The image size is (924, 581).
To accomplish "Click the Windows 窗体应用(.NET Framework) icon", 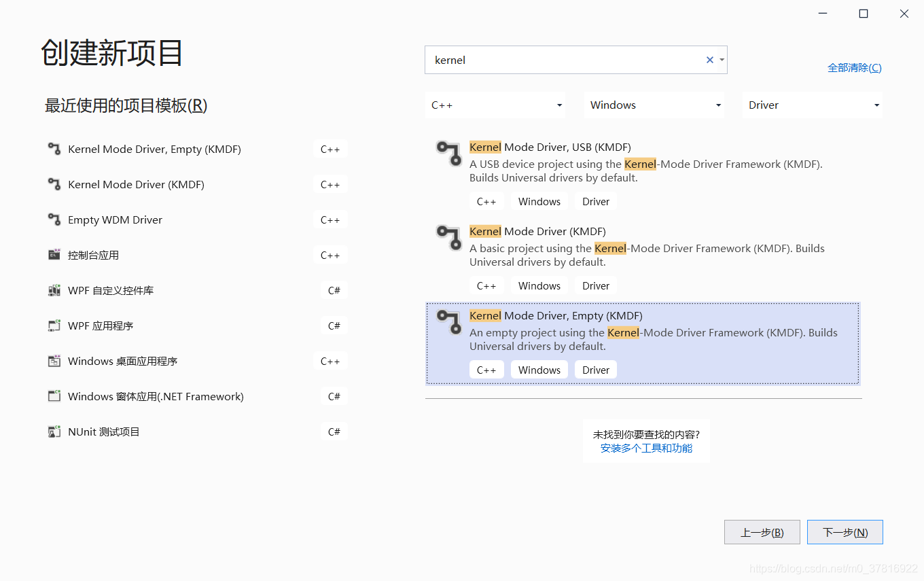I will (54, 396).
